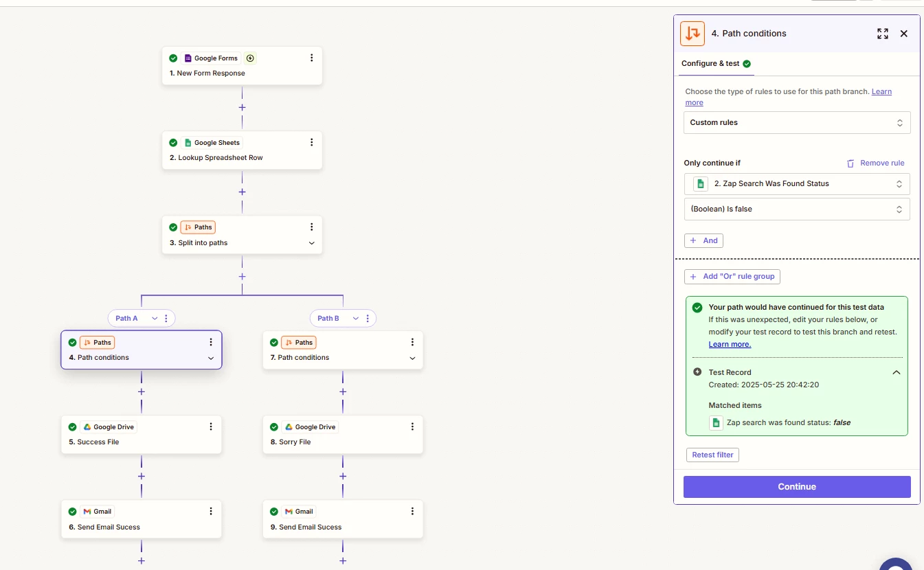
Task: Select the 2. Lookup Spreadsheet Row step
Action: 242,150
